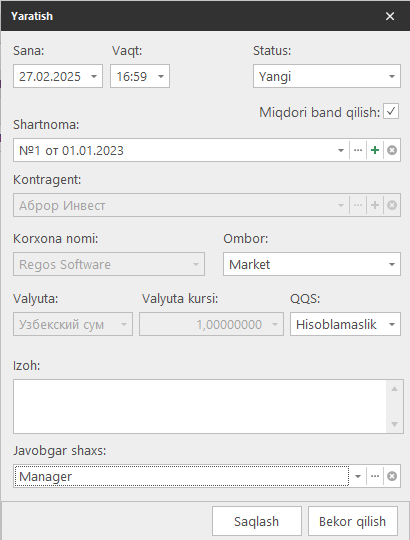This screenshot has height=540, width=410.
Task: Expand the Javobgar shaxs dropdown arrow
Action: (x=358, y=476)
